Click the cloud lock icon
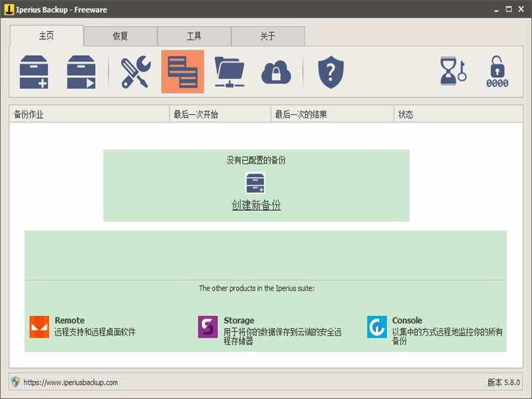Screen dimensions: 532x399 (x=276, y=72)
